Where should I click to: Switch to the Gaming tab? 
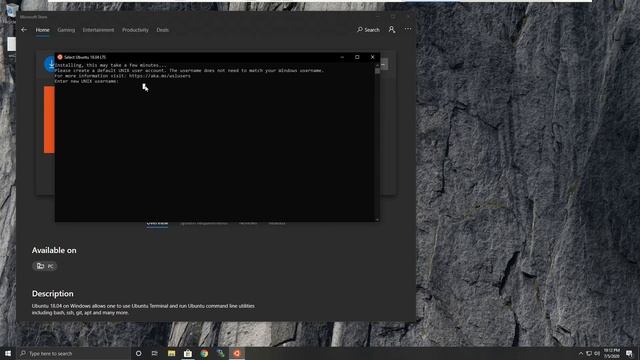(66, 30)
